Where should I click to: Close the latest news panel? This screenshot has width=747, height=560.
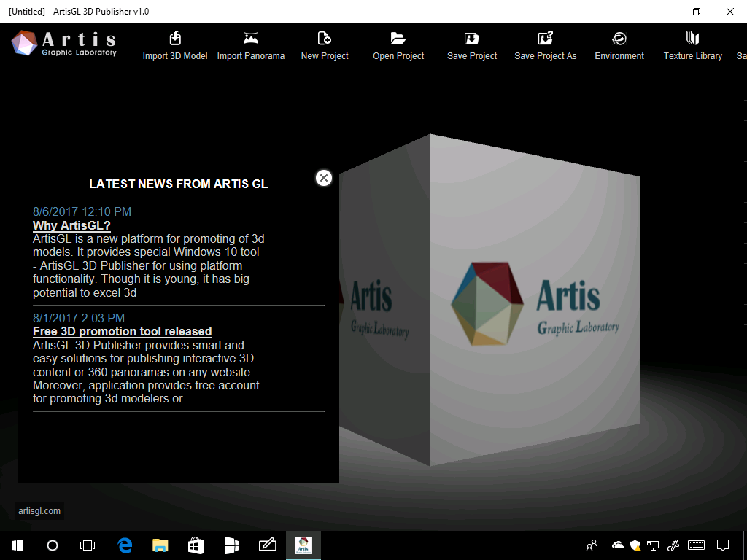tap(324, 178)
